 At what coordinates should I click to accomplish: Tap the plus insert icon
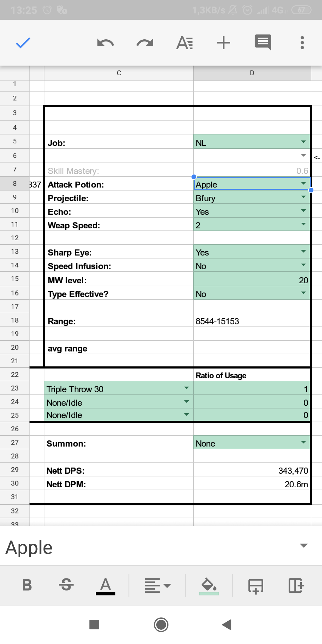coord(224,43)
